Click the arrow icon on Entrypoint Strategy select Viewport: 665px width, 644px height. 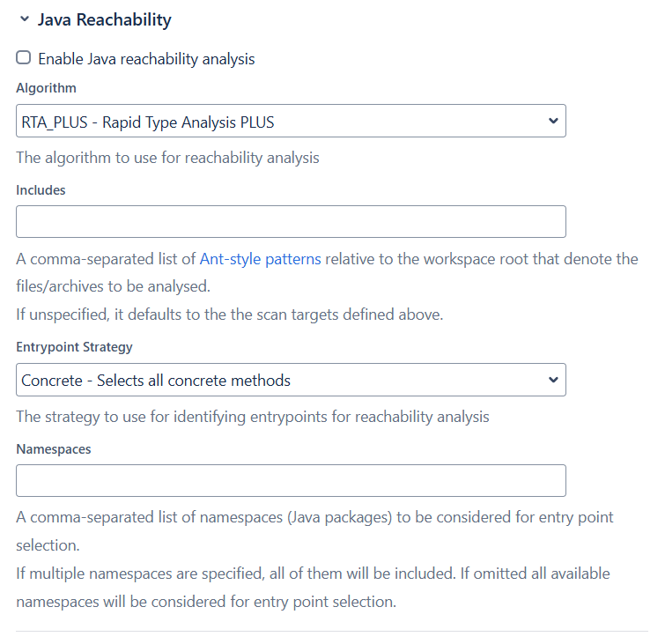552,381
